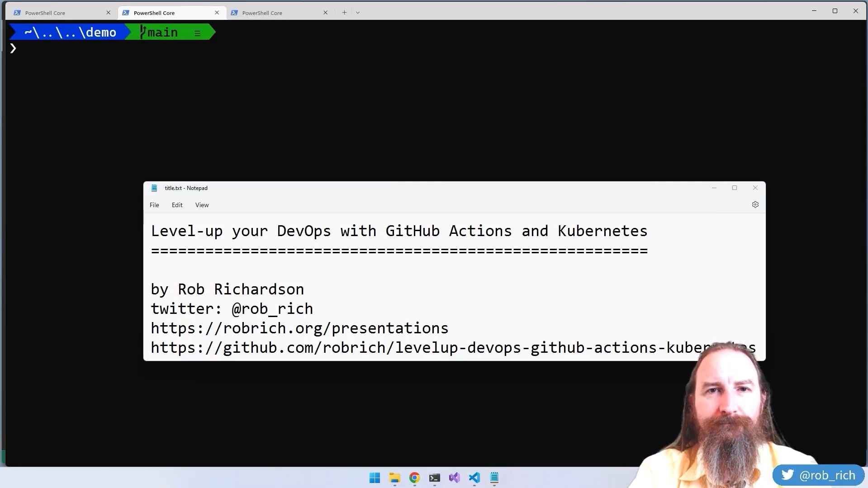Switch to the third PowerShell Core tab
This screenshot has width=868, height=488.
pyautogui.click(x=280, y=13)
